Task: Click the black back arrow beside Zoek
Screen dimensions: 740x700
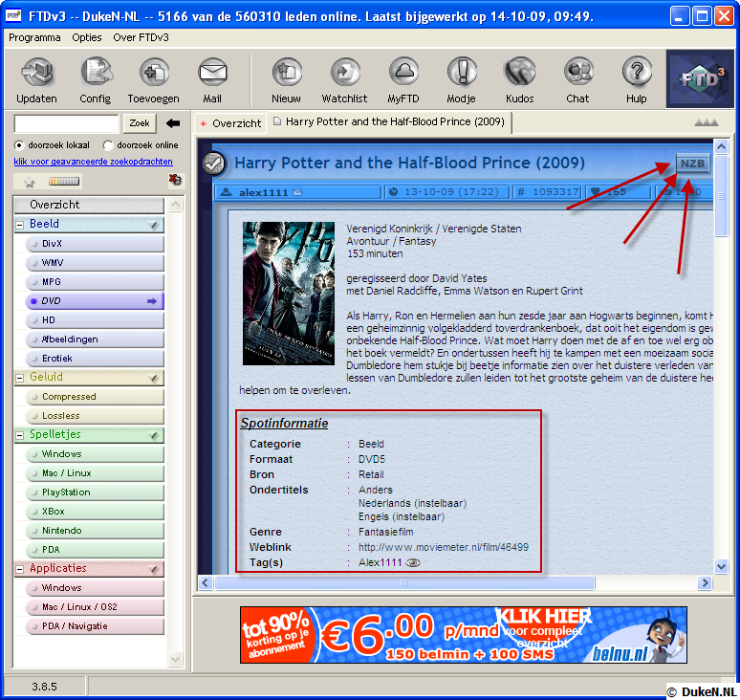Action: click(x=173, y=123)
